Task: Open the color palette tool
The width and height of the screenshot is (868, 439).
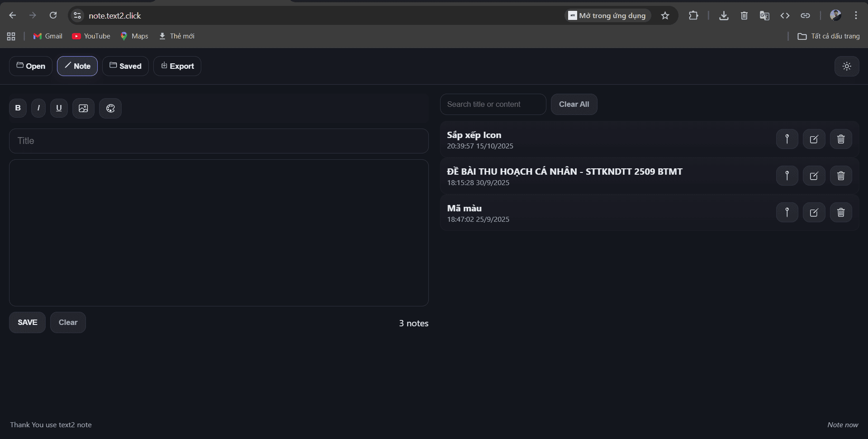Action: pyautogui.click(x=110, y=108)
